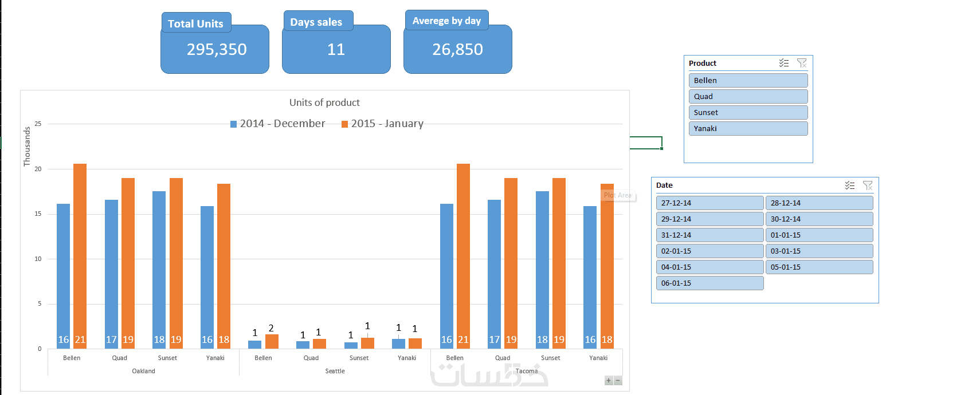
Task: Clear the filter on the Product slicer
Action: tap(802, 63)
